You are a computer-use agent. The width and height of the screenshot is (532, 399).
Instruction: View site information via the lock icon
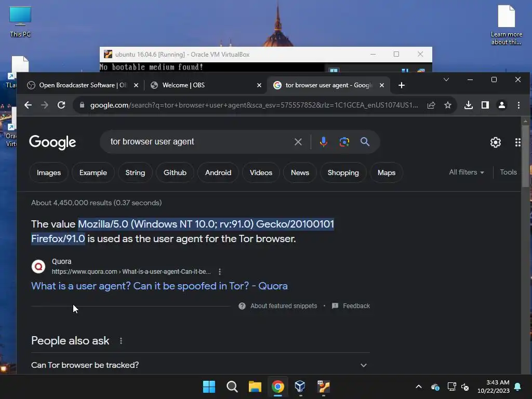82,105
